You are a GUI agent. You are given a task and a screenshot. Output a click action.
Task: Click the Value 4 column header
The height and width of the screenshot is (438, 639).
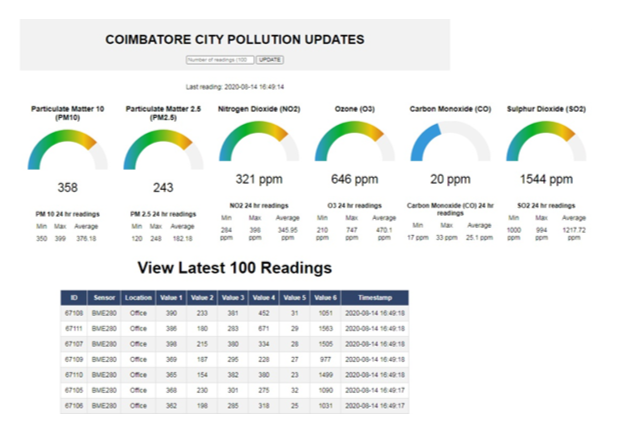264,298
